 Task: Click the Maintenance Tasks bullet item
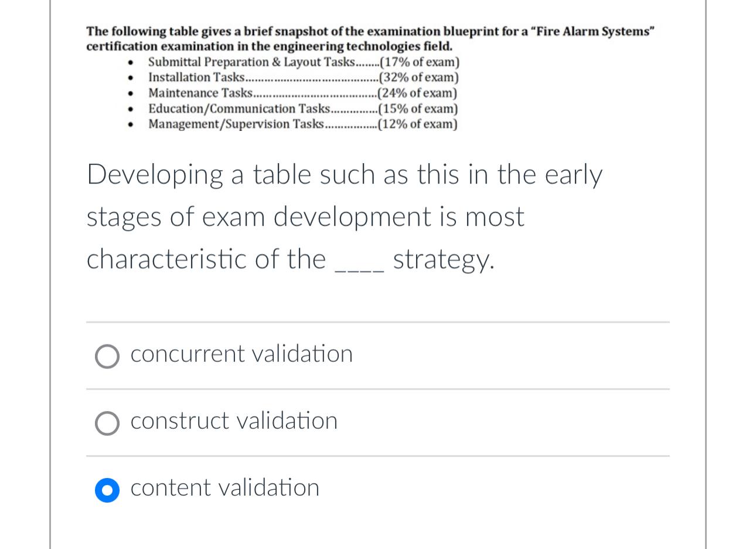302,93
